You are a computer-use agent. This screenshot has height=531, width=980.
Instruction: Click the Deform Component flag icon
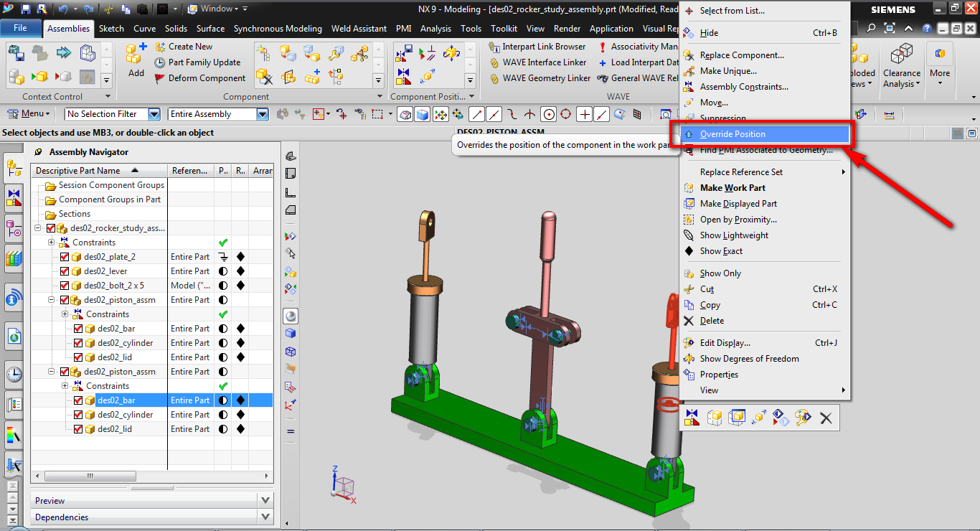pos(160,78)
